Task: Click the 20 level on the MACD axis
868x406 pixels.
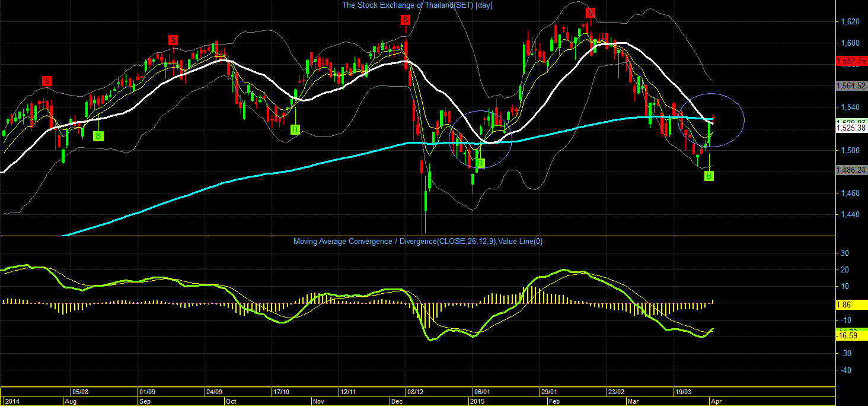Action: 845,269
